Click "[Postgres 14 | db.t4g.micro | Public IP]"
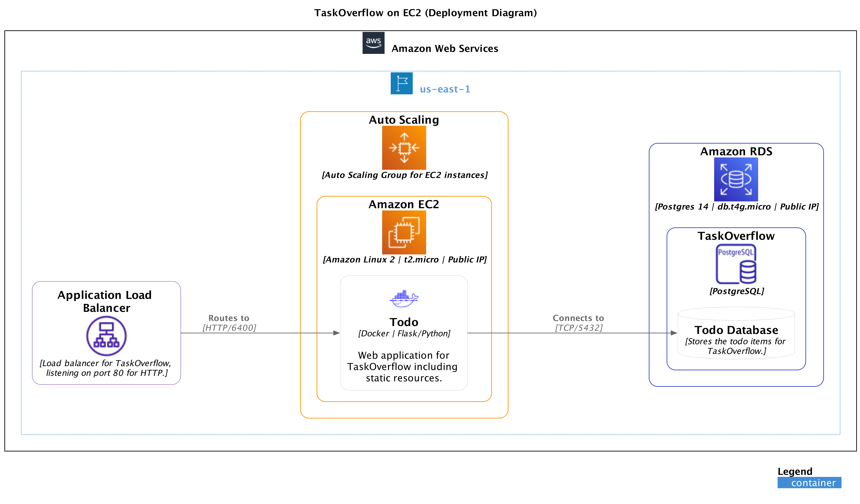This screenshot has width=860, height=504. [737, 207]
